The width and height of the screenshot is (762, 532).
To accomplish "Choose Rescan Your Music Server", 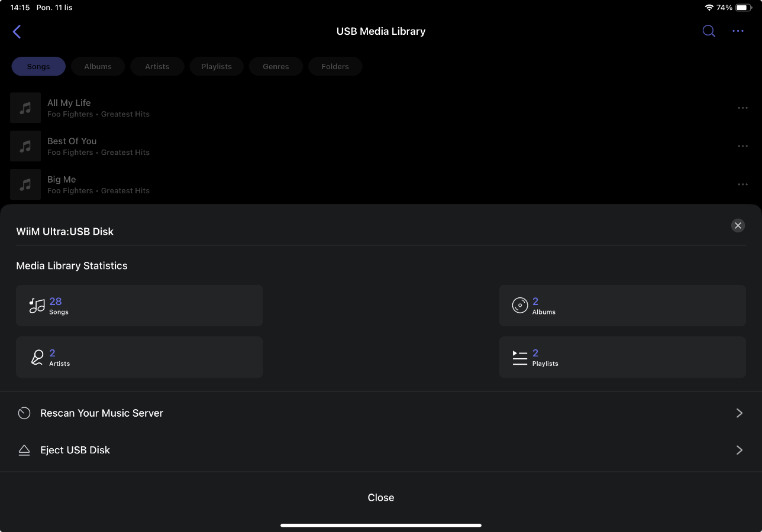I will point(381,413).
